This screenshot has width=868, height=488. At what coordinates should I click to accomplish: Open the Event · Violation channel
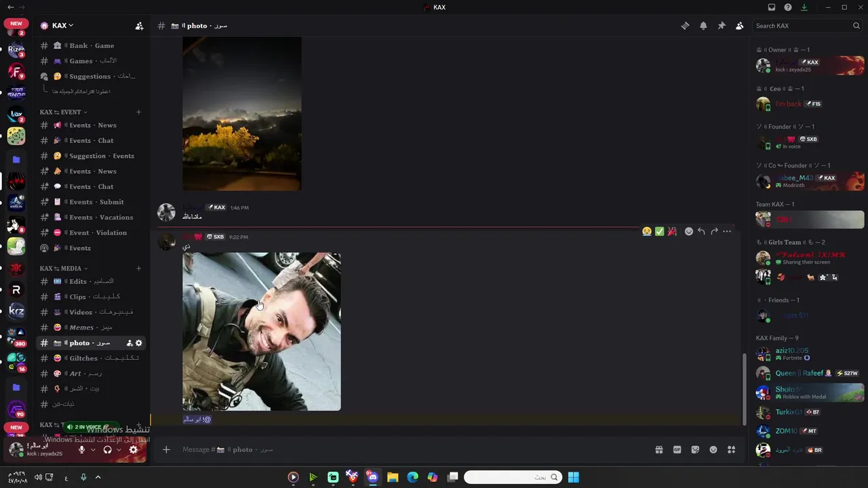(91, 232)
